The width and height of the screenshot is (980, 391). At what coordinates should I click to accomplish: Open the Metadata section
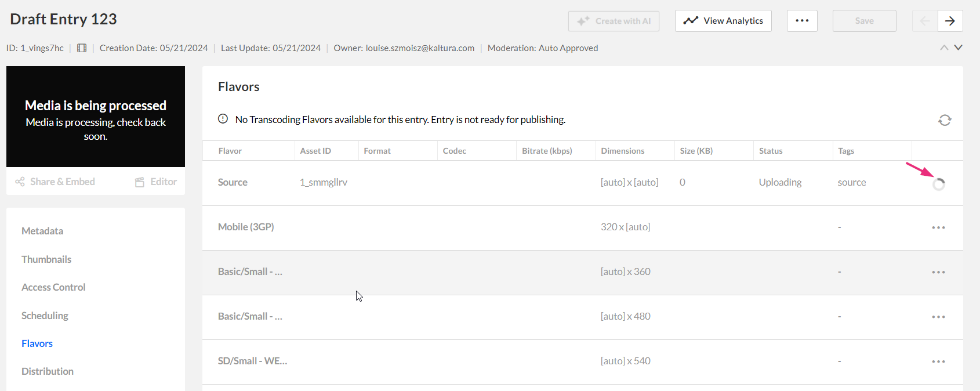[x=42, y=231]
